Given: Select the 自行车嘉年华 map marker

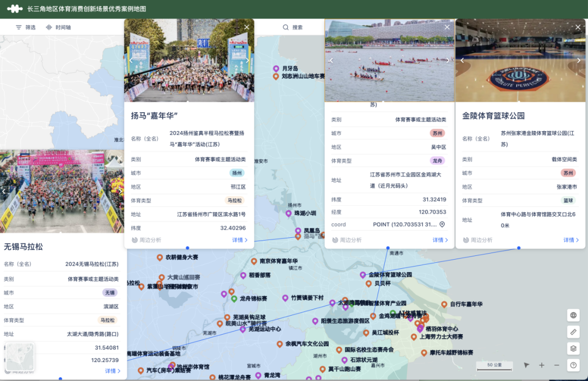Looking at the screenshot, I should 444,304.
